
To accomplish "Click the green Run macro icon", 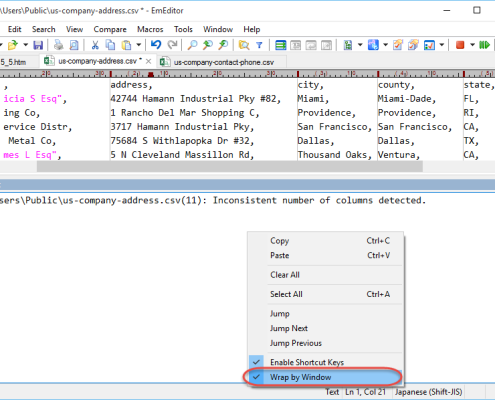I will click(x=484, y=45).
